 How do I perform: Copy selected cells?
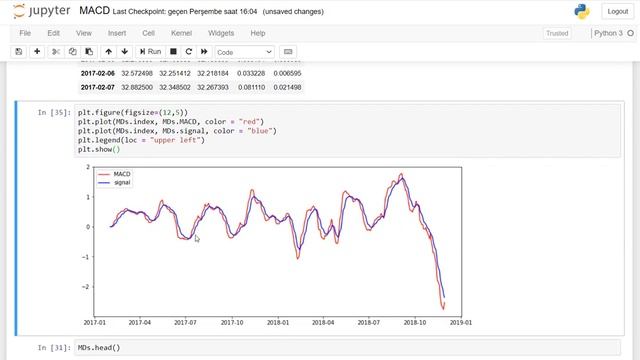72,52
